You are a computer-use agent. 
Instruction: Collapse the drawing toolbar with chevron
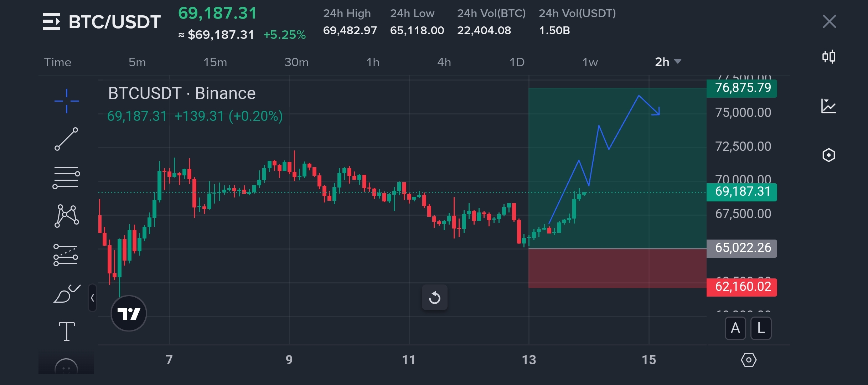(x=92, y=298)
